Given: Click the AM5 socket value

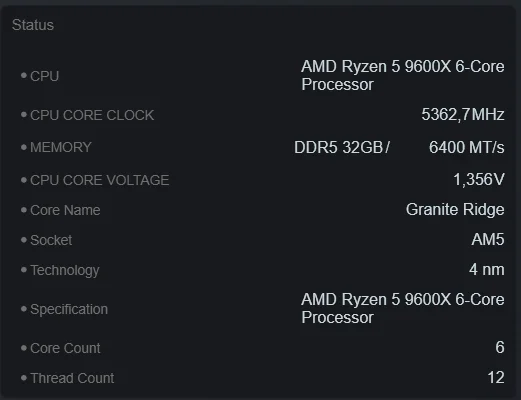Looking at the screenshot, I should pos(488,239).
